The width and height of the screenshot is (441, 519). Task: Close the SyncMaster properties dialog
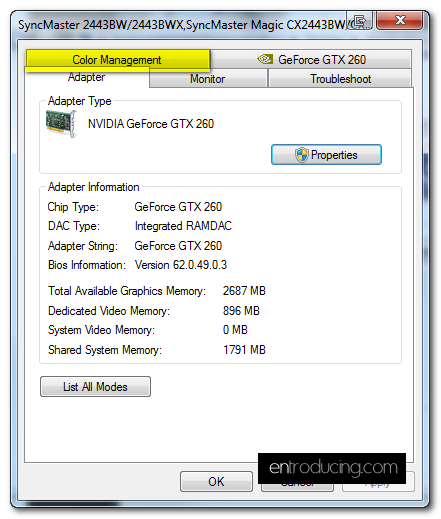(x=400, y=21)
